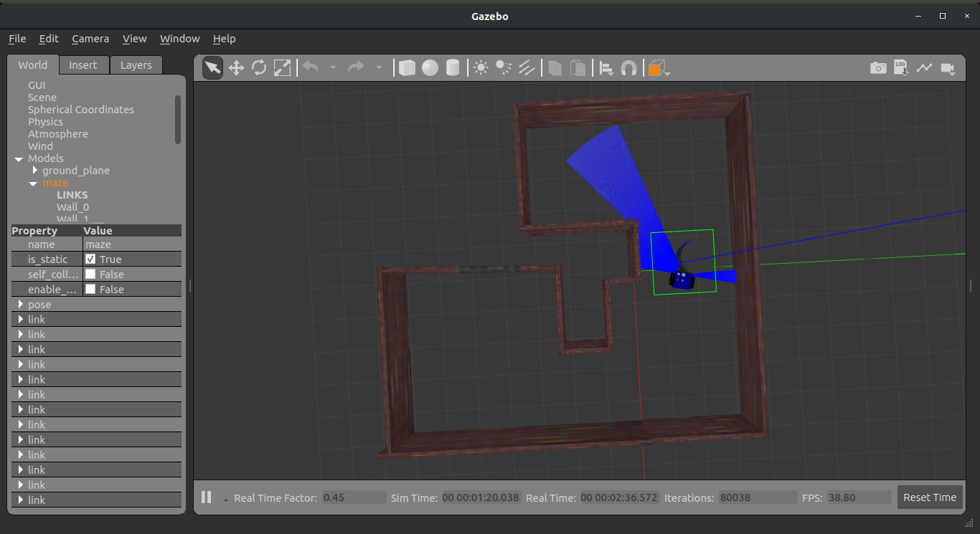Collapse the Models tree node
The image size is (980, 534).
click(18, 158)
